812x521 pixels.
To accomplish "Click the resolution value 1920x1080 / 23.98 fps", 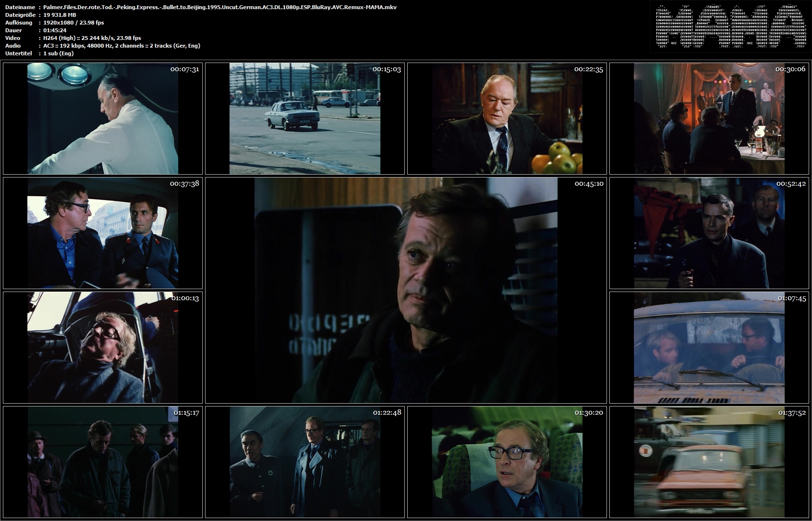I will point(74,23).
